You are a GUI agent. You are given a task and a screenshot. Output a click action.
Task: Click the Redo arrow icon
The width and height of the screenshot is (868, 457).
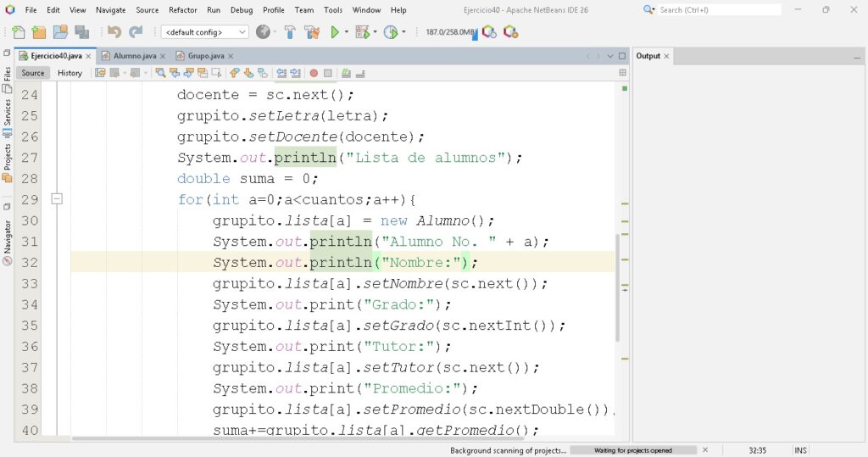136,32
